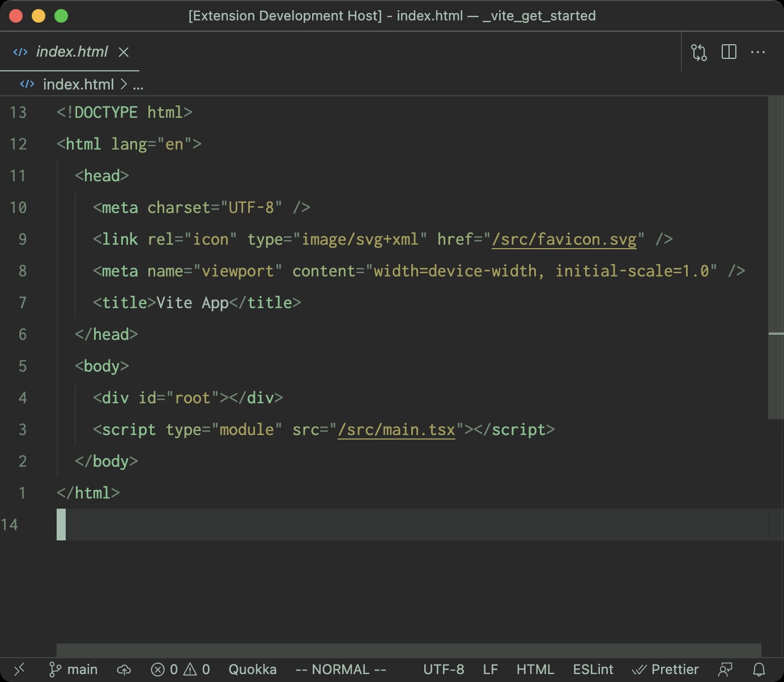
Task: Open the main branch selector
Action: point(74,670)
